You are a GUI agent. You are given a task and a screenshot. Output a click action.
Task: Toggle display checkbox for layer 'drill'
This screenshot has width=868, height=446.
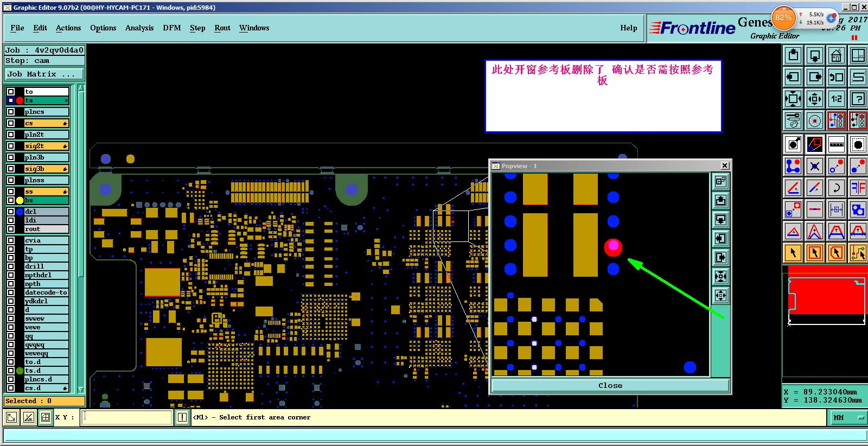click(11, 266)
